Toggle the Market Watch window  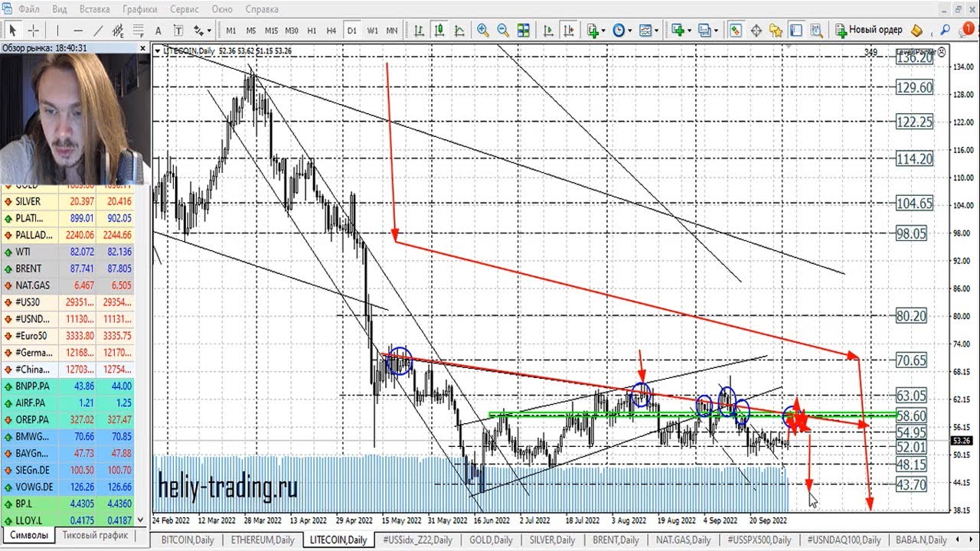tap(735, 31)
